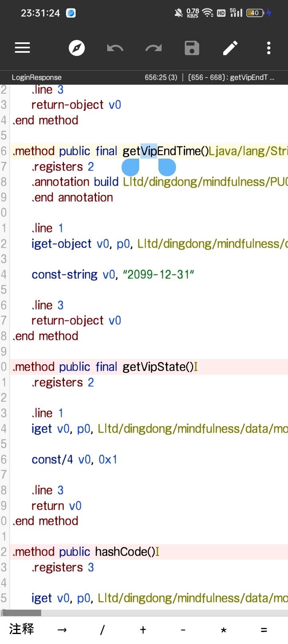288x644 pixels.
Task: Tap the left text selection handle
Action: point(130,167)
